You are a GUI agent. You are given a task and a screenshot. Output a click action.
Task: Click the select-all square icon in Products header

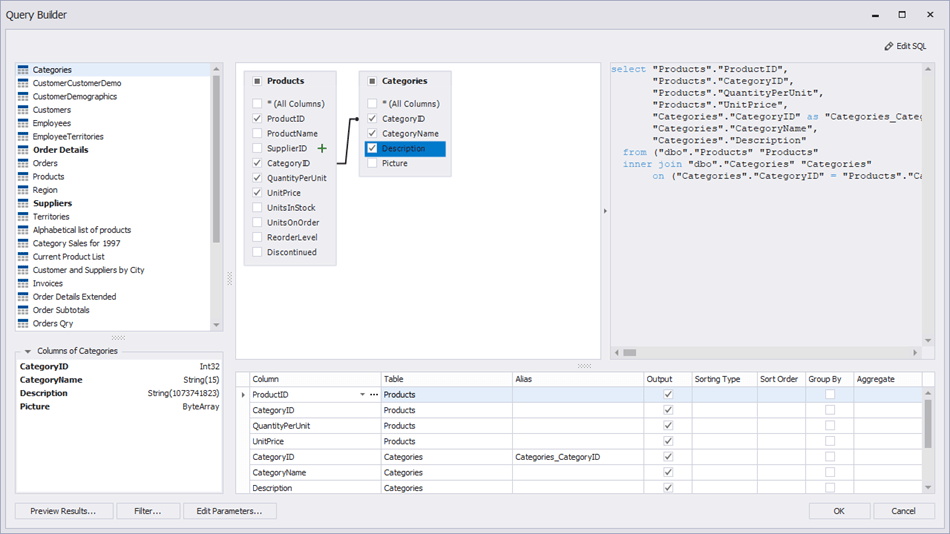257,81
